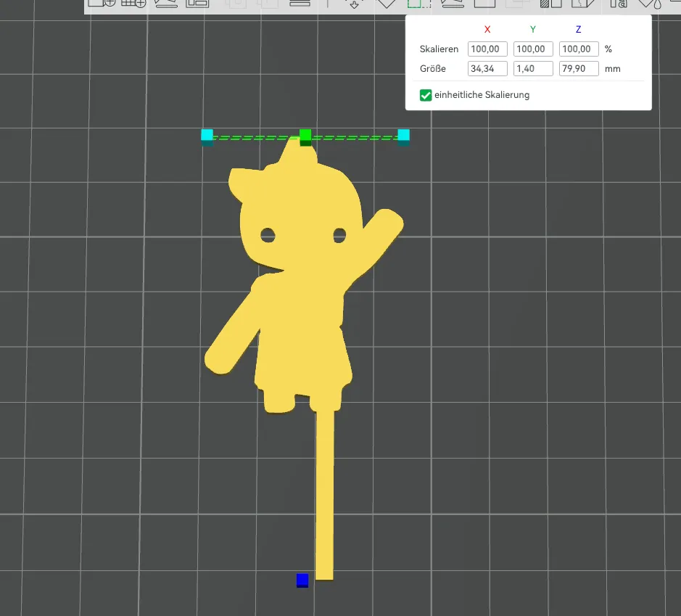Click the Skalieren X percentage field
This screenshot has height=616, width=681.
tap(487, 49)
